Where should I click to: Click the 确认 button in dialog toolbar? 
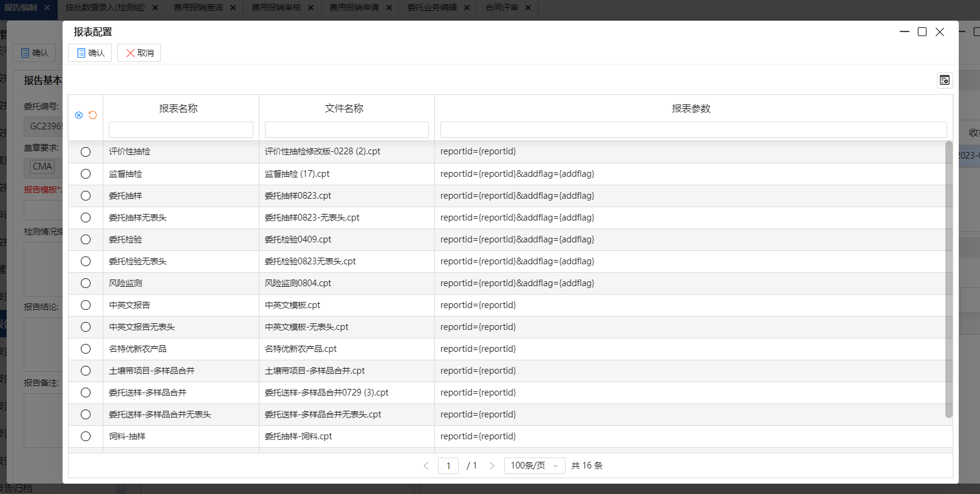tap(90, 53)
